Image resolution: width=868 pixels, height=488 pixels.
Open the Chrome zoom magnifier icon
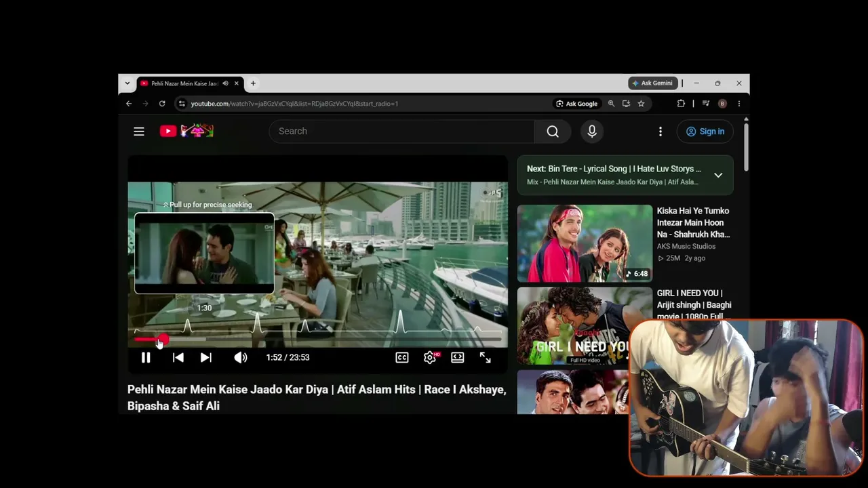(611, 104)
